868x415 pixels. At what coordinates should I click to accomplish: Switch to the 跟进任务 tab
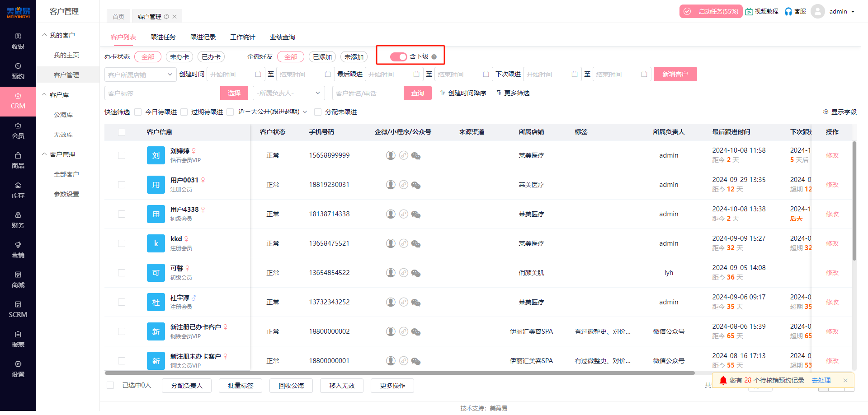(x=163, y=37)
